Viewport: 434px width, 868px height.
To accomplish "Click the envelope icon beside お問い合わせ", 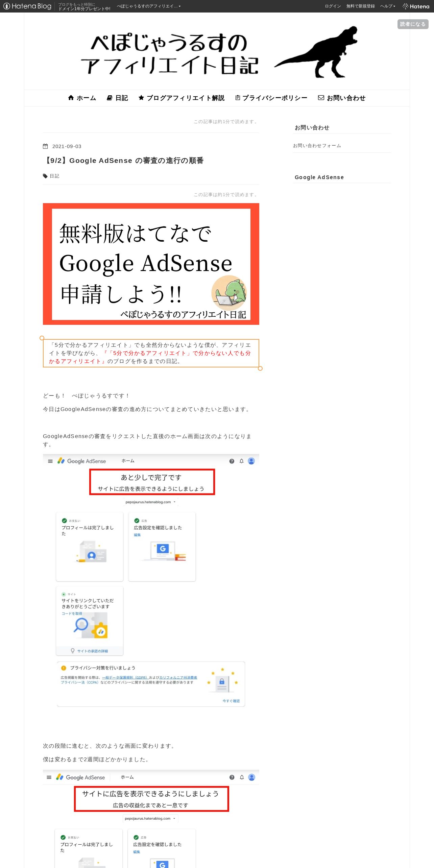I will (x=321, y=98).
